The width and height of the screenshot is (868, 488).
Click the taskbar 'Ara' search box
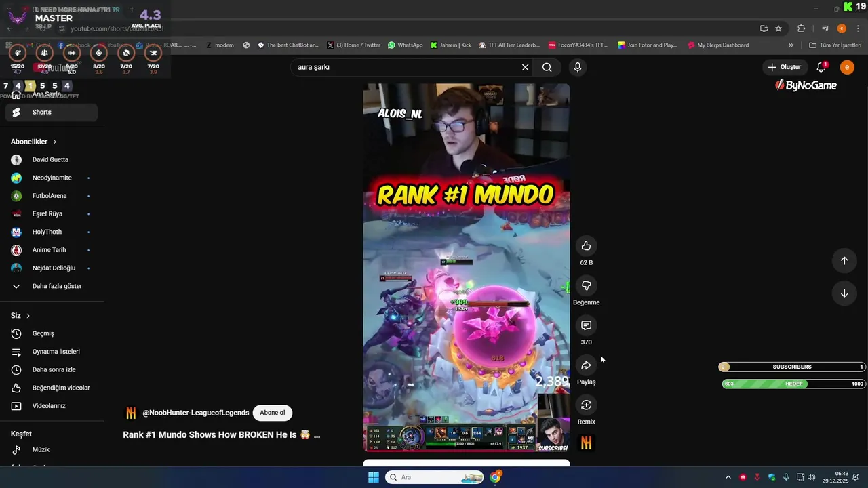click(x=434, y=477)
